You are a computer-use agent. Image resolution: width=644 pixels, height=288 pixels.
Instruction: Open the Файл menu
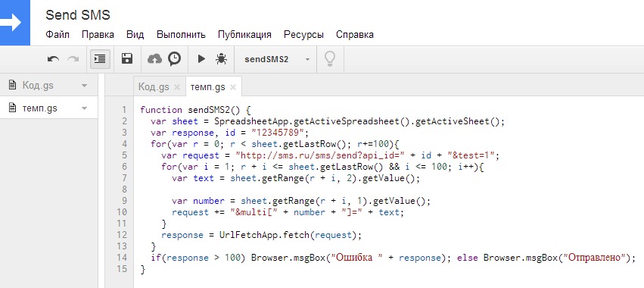point(58,35)
